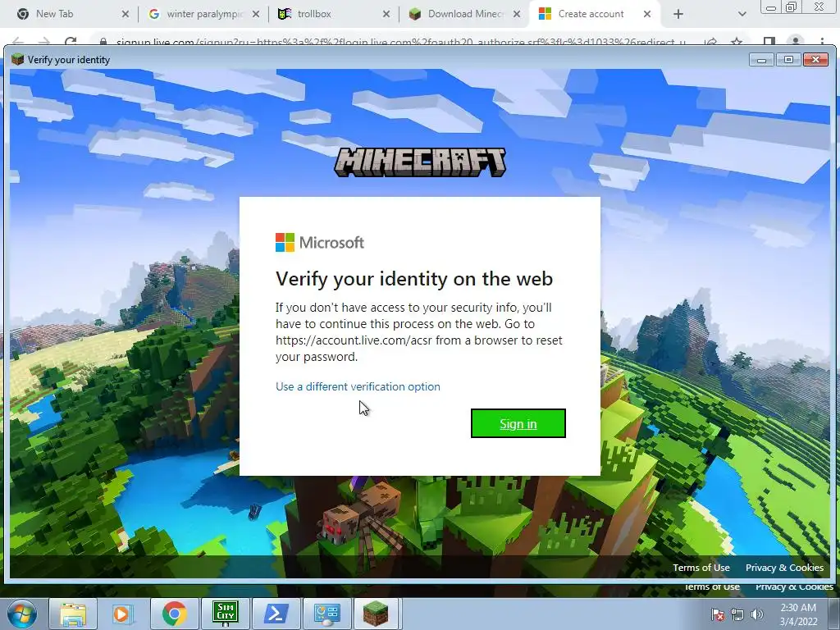Click the Chrome address bar URL
Screen dimensions: 840x630
[400, 42]
